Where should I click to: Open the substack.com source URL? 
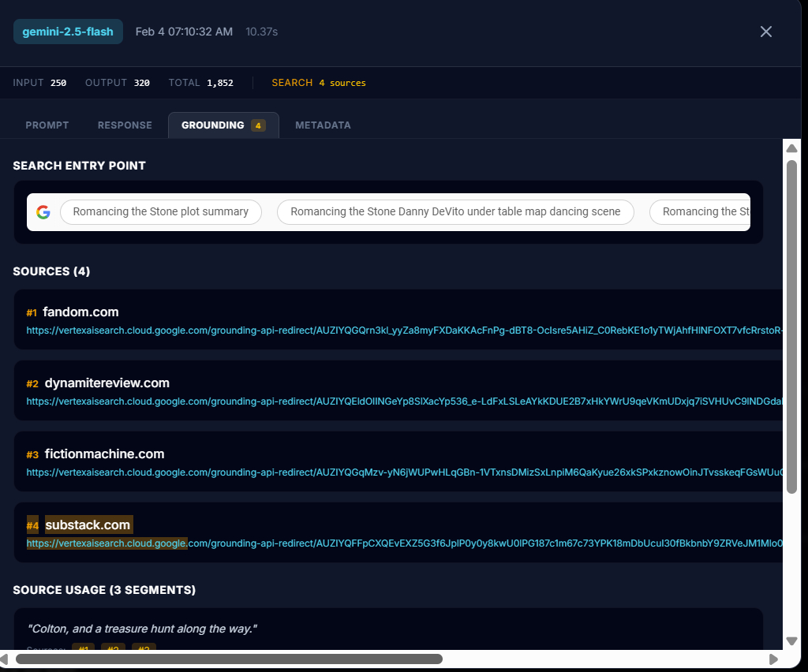[x=402, y=543]
